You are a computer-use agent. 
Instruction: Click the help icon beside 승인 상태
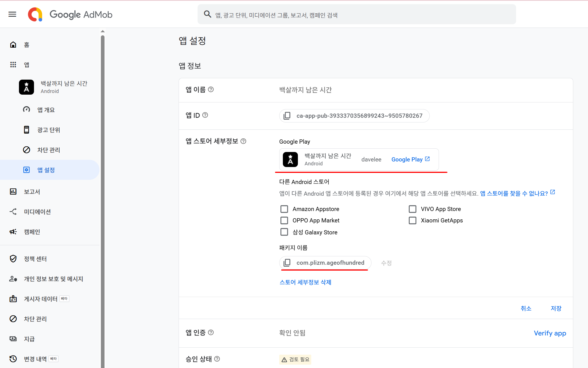[x=217, y=359]
